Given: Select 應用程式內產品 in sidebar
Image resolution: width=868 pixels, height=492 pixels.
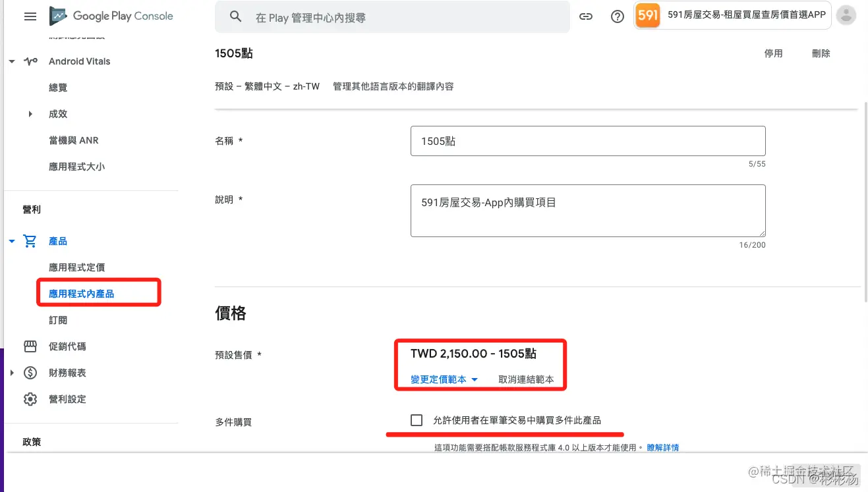Looking at the screenshot, I should [x=82, y=294].
